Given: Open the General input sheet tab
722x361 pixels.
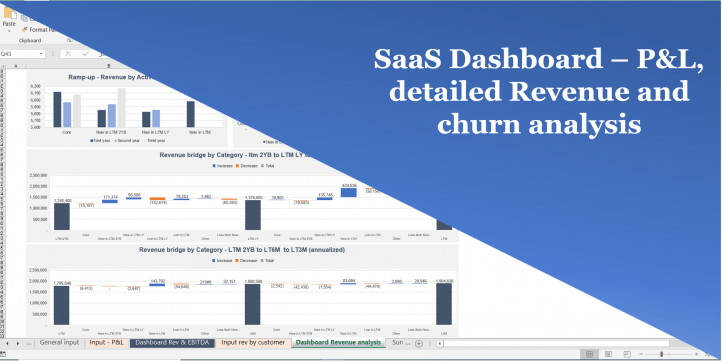Looking at the screenshot, I should (x=59, y=343).
